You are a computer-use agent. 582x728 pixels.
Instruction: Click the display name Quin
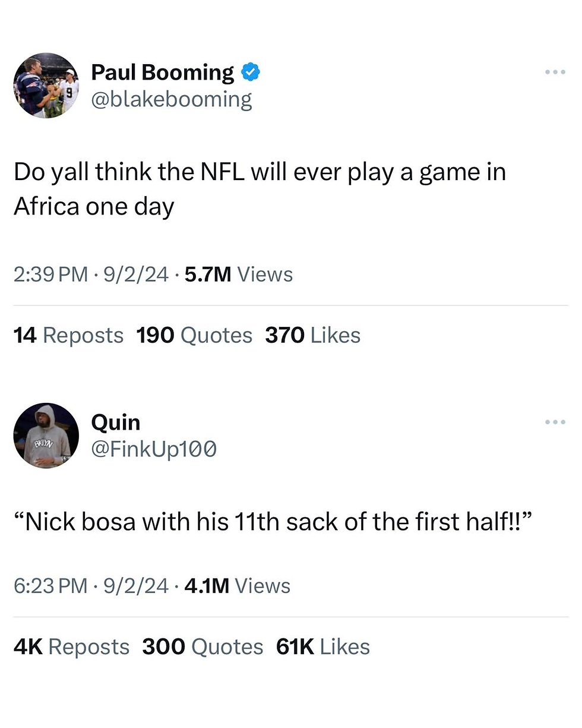(x=115, y=423)
